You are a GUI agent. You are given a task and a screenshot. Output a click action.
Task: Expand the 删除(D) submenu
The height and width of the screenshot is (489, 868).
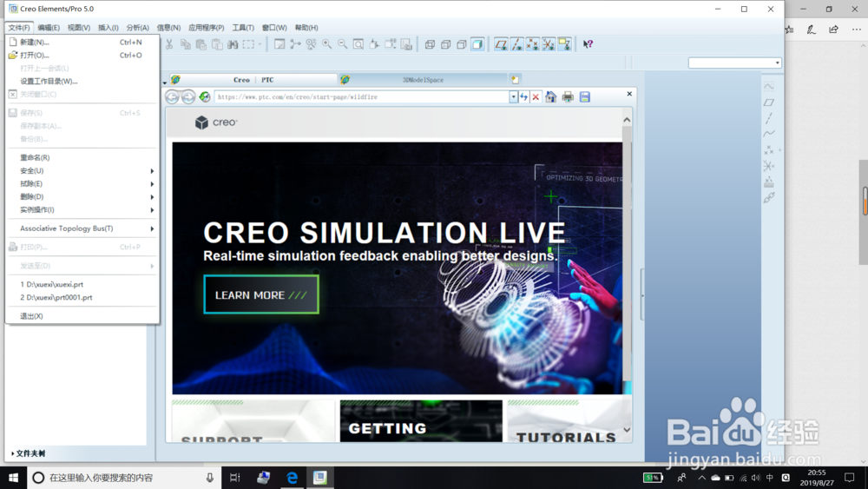pyautogui.click(x=82, y=196)
